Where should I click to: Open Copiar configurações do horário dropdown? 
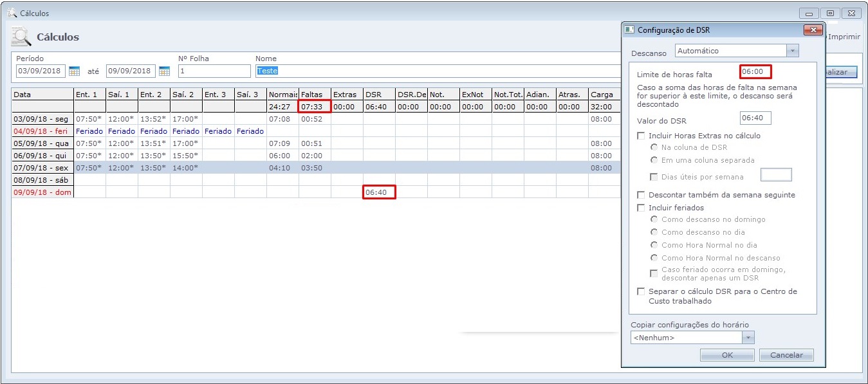point(747,338)
